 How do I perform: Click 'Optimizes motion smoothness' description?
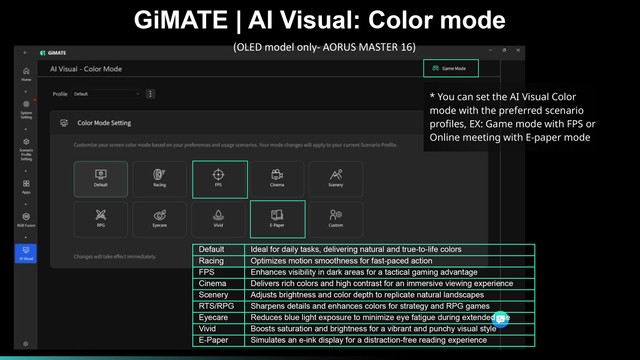click(x=341, y=261)
